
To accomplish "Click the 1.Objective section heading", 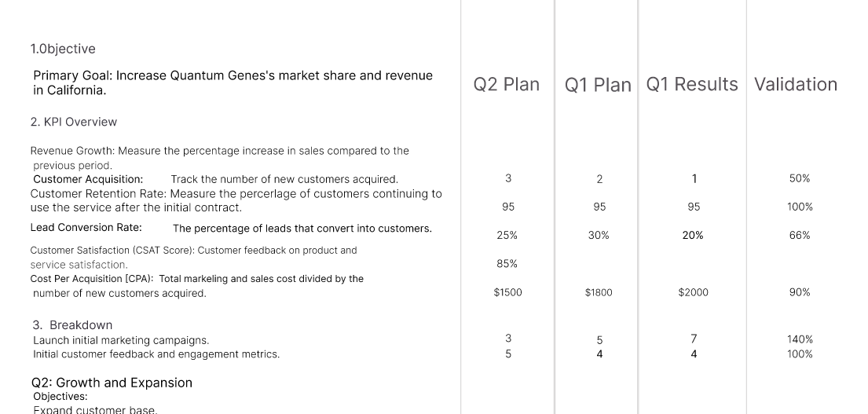I will (x=63, y=49).
